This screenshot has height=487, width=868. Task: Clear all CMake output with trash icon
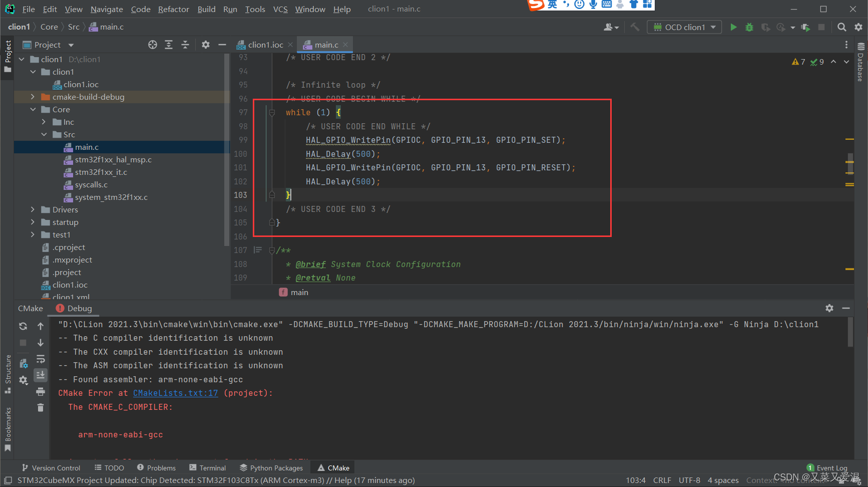[x=41, y=407]
